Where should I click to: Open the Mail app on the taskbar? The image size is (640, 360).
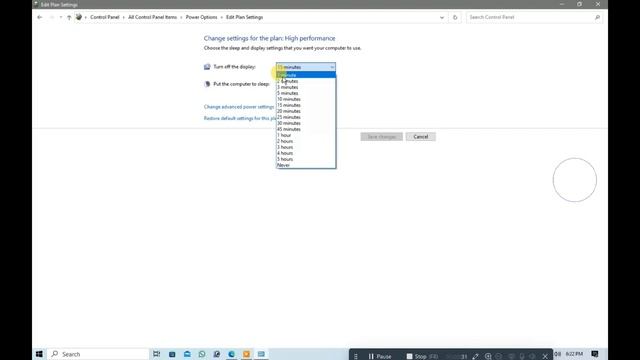click(187, 354)
